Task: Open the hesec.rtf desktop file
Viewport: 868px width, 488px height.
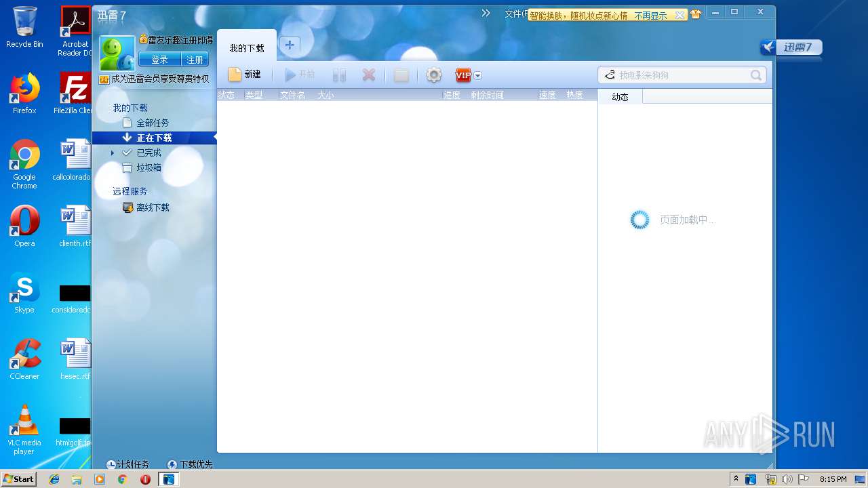Action: tap(75, 359)
